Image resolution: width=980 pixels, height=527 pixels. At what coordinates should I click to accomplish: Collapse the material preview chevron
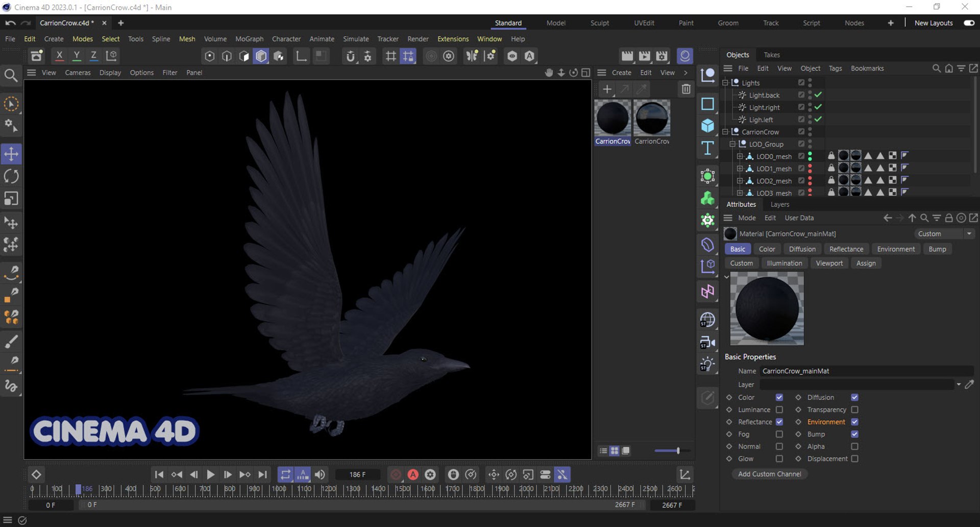726,277
